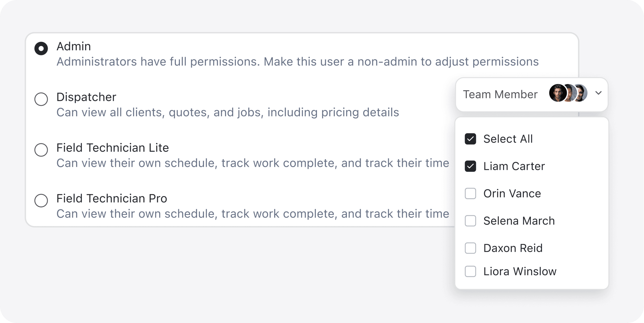This screenshot has height=323, width=644.
Task: Click the Selena March name in list
Action: click(x=519, y=221)
